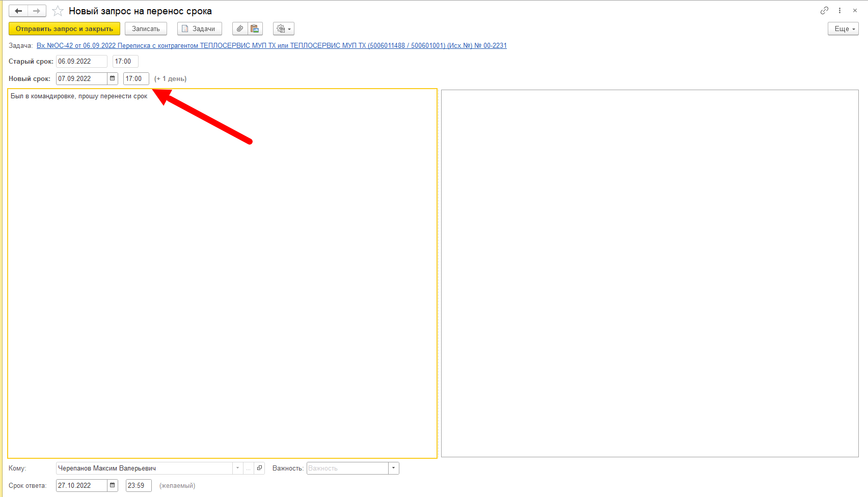
Task: Focus the Срок ответа time 23:59 field
Action: (x=139, y=485)
